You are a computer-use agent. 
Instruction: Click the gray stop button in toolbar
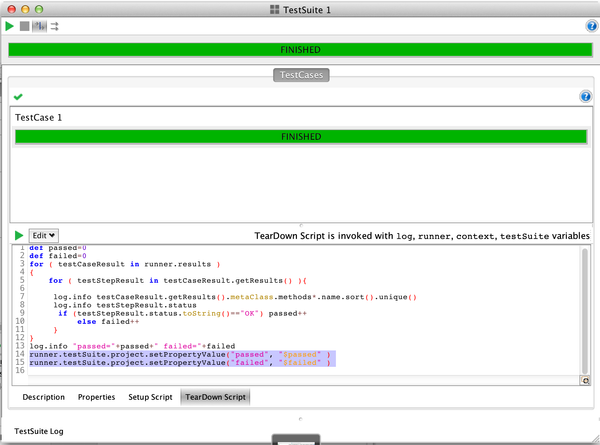(x=24, y=26)
